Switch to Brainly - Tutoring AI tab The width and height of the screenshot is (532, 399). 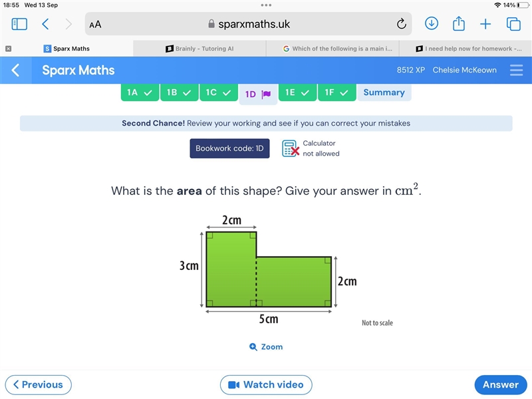(199, 49)
